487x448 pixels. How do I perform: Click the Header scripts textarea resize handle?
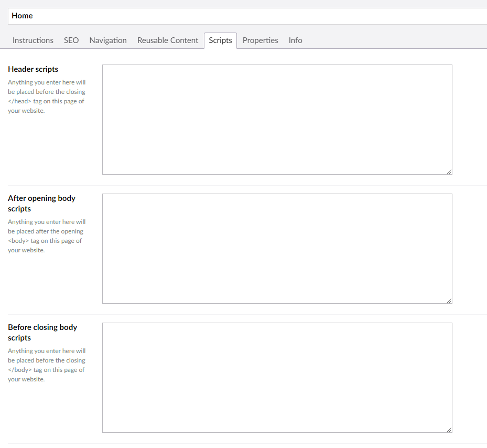tap(449, 172)
